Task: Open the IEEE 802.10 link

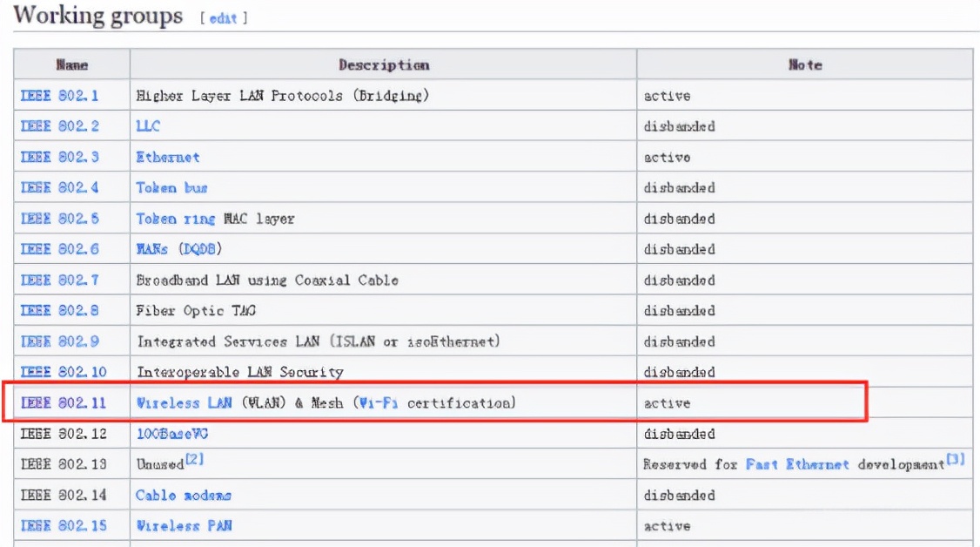Action: 64,372
